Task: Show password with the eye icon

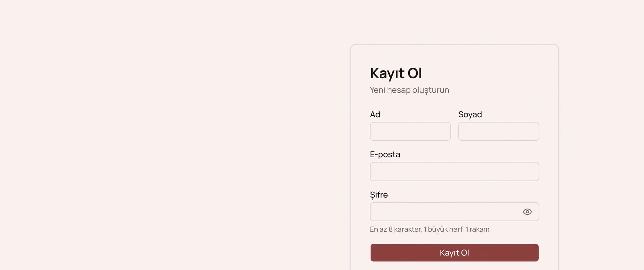Action: coord(527,212)
